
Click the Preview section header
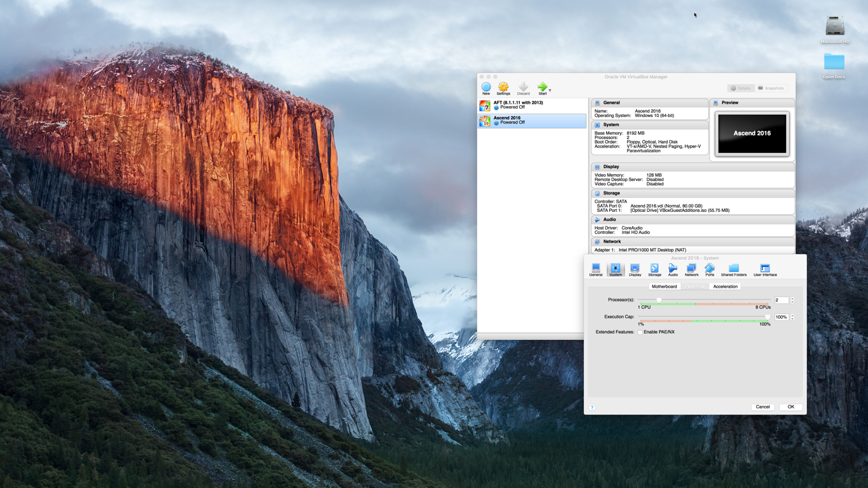coord(752,103)
